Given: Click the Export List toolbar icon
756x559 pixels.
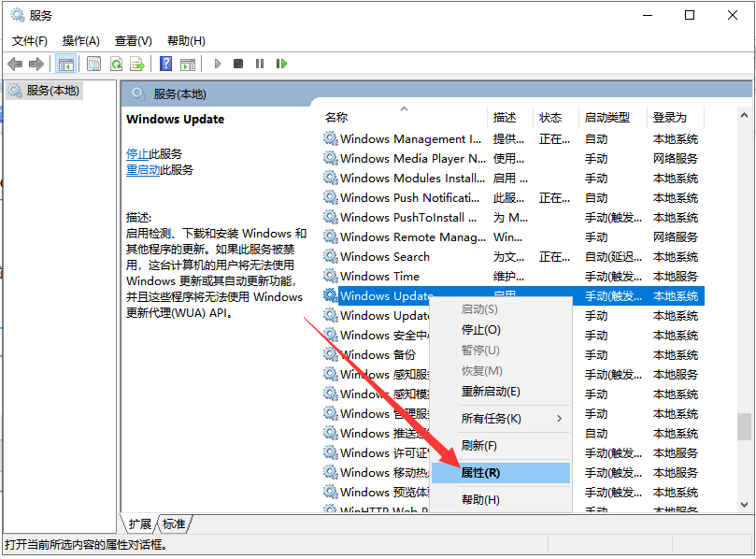Looking at the screenshot, I should 137,64.
